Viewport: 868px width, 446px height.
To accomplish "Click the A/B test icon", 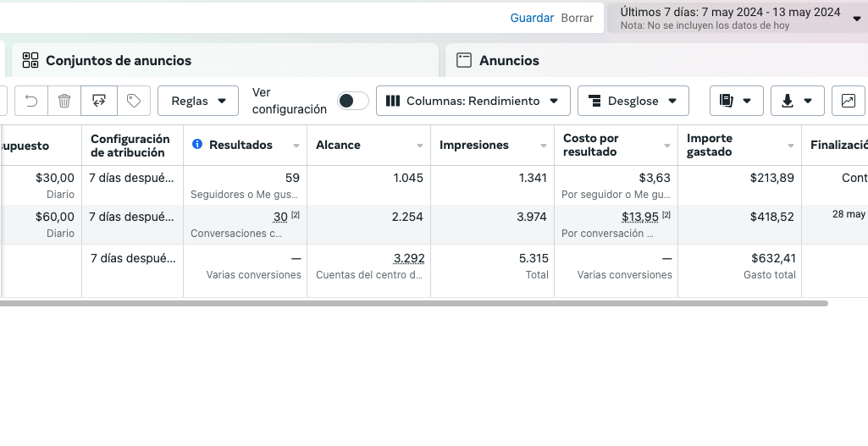I will click(x=99, y=101).
